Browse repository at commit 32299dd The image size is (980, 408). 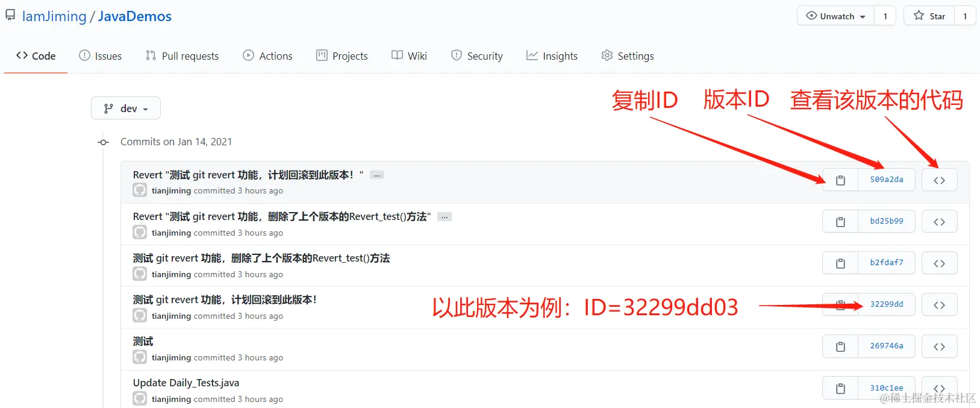tap(939, 304)
